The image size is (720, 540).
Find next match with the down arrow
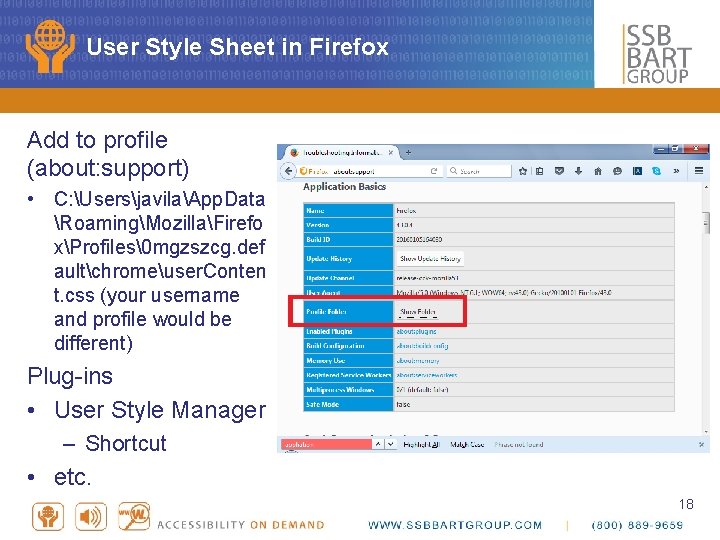point(390,444)
